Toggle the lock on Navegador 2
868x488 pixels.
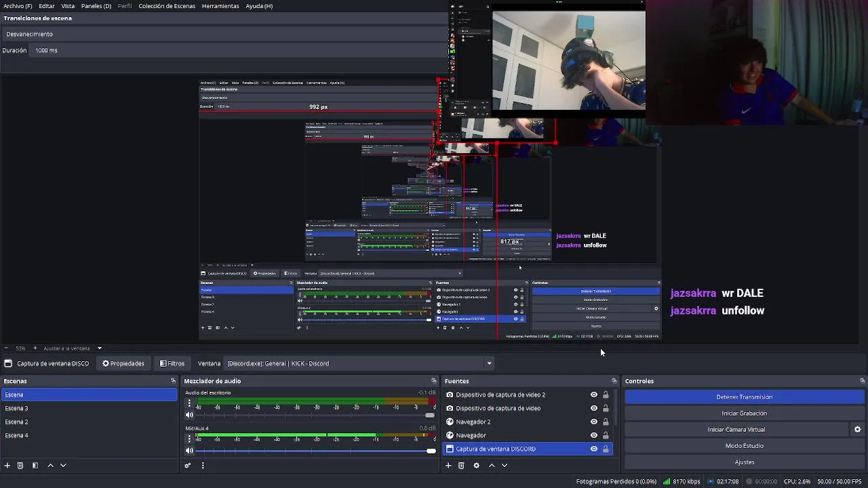[x=606, y=422]
